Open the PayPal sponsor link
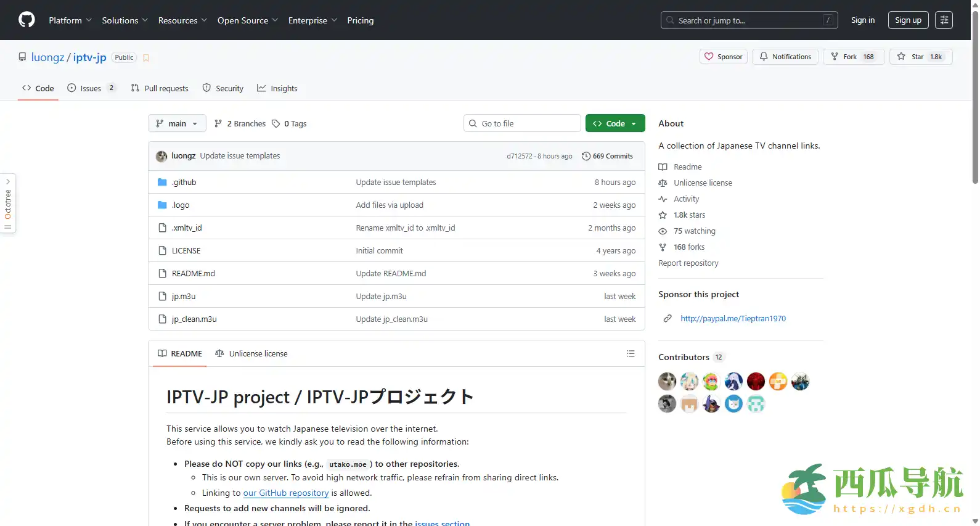The height and width of the screenshot is (526, 980). point(733,319)
